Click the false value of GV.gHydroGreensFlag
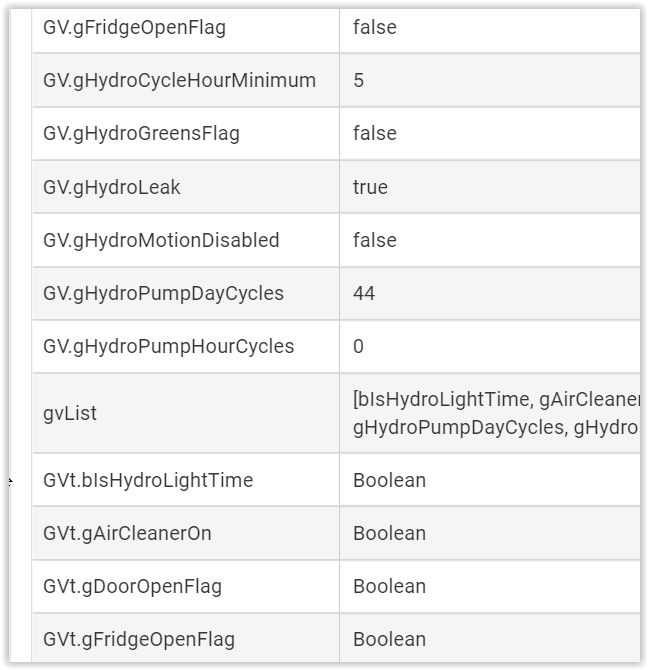This screenshot has width=648, height=670. (x=375, y=133)
